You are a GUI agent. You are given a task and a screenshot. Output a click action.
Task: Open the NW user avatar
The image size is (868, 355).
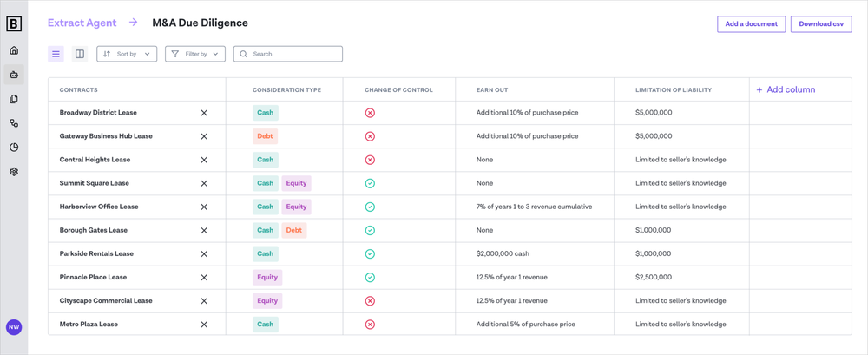(x=14, y=327)
